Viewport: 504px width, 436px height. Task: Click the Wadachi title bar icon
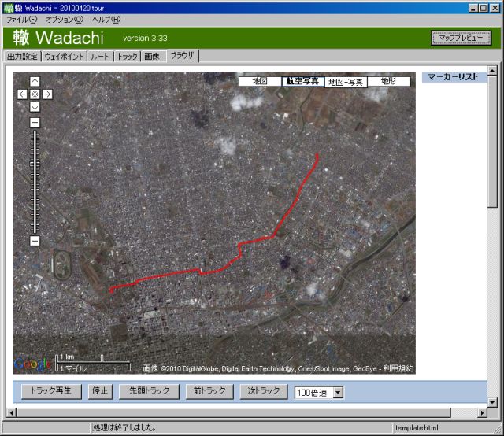click(x=9, y=8)
